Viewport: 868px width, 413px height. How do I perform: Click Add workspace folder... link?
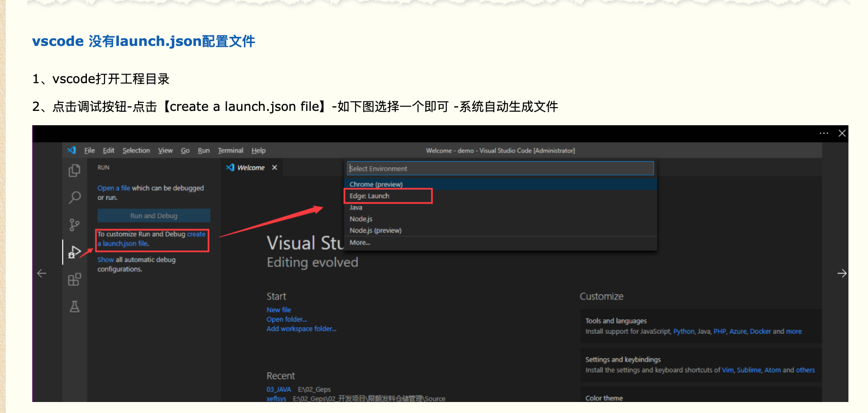click(301, 329)
